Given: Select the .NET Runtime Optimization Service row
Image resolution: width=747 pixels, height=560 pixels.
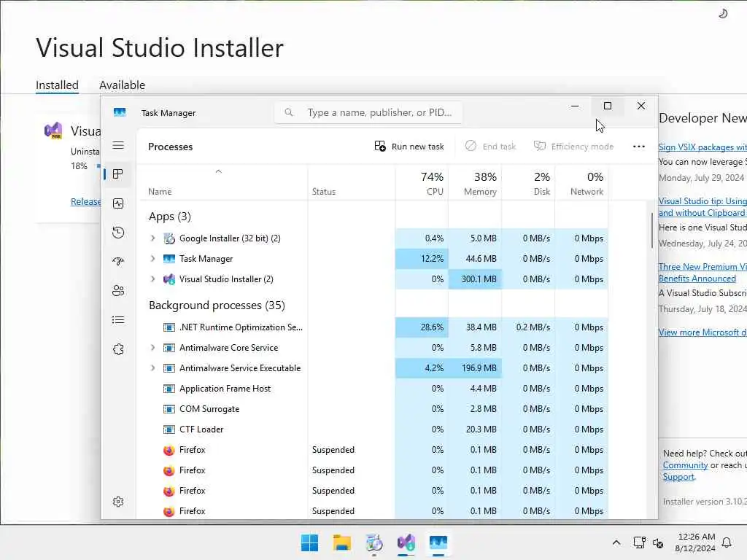Looking at the screenshot, I should [374, 327].
